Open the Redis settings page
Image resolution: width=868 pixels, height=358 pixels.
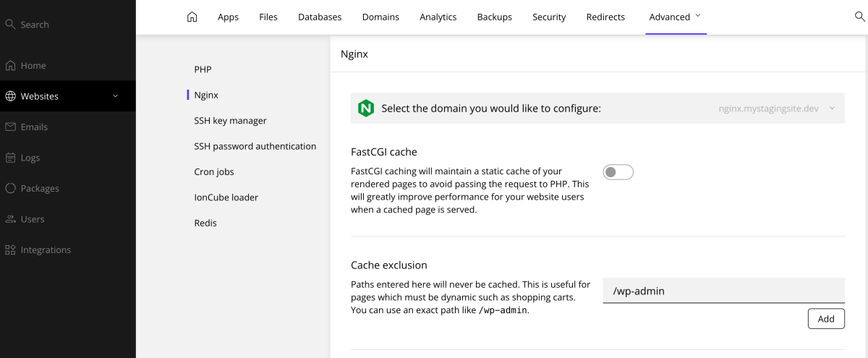[205, 223]
